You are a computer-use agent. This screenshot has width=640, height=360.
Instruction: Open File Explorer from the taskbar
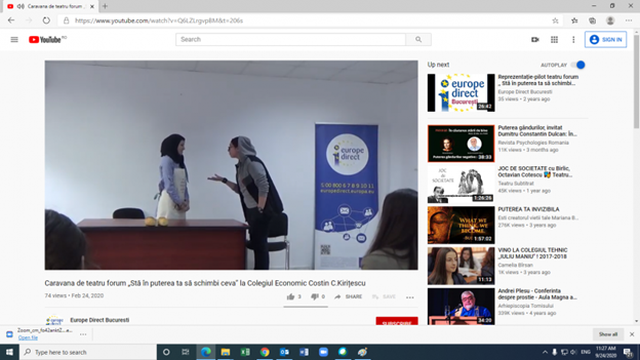[x=225, y=352]
